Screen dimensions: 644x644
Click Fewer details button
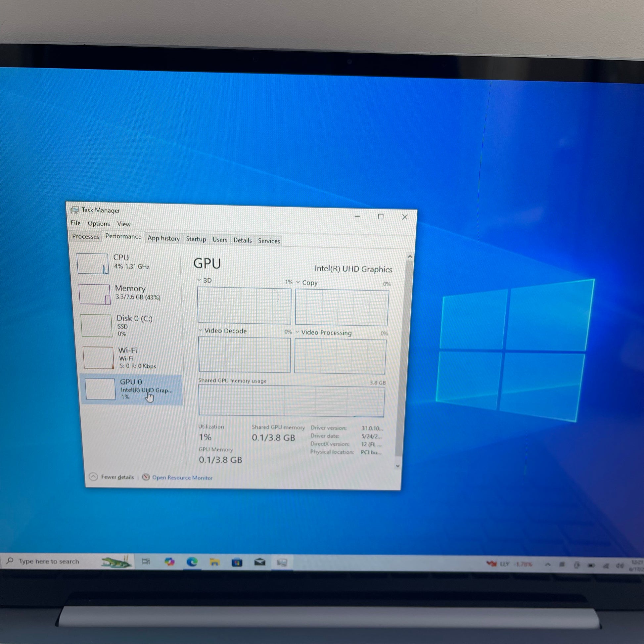click(112, 477)
